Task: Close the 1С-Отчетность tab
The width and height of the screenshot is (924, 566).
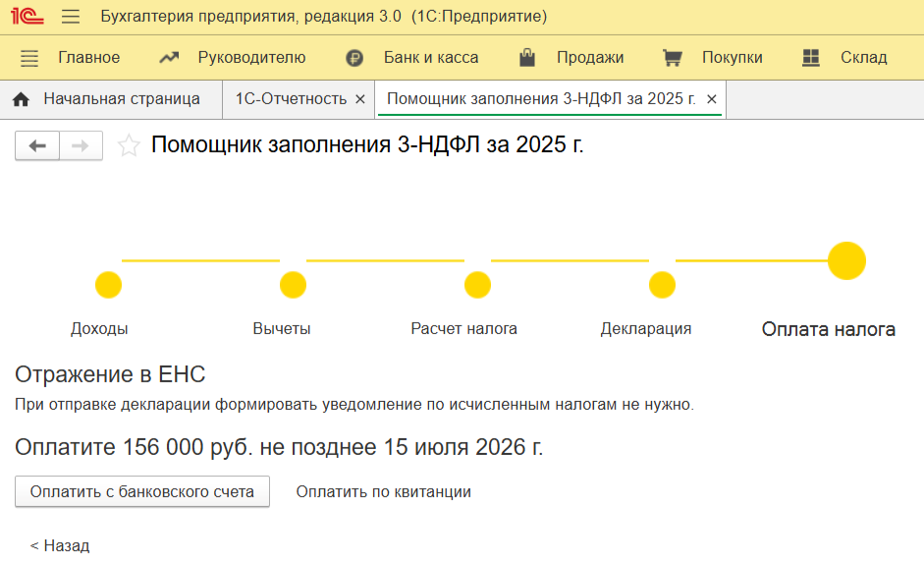Action: 359,99
